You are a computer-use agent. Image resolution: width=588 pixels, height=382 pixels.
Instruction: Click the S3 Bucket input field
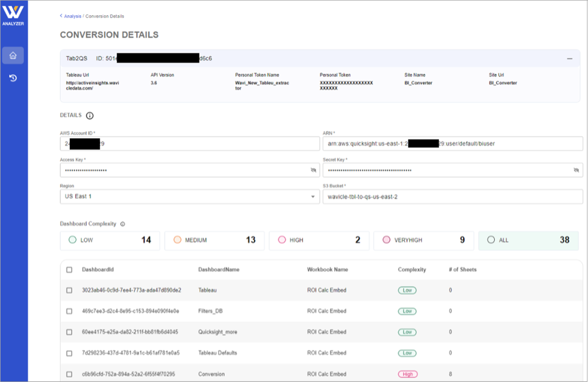(x=452, y=197)
